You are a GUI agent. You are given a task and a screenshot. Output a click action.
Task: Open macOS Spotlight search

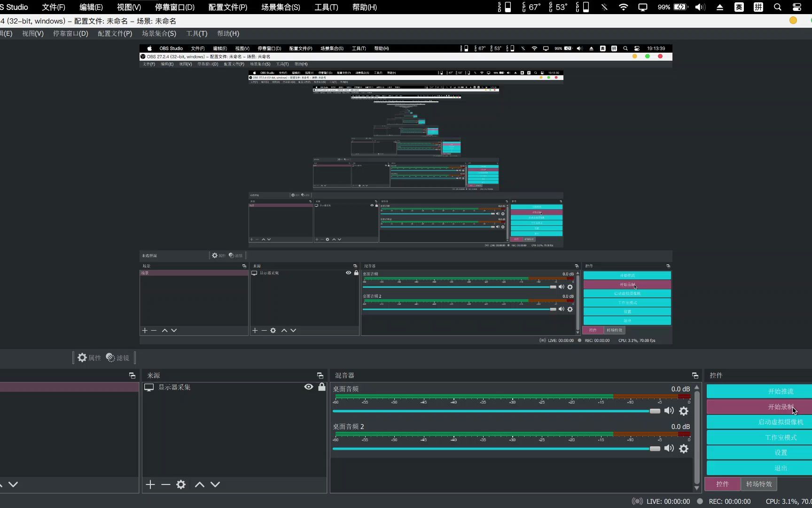pyautogui.click(x=778, y=7)
